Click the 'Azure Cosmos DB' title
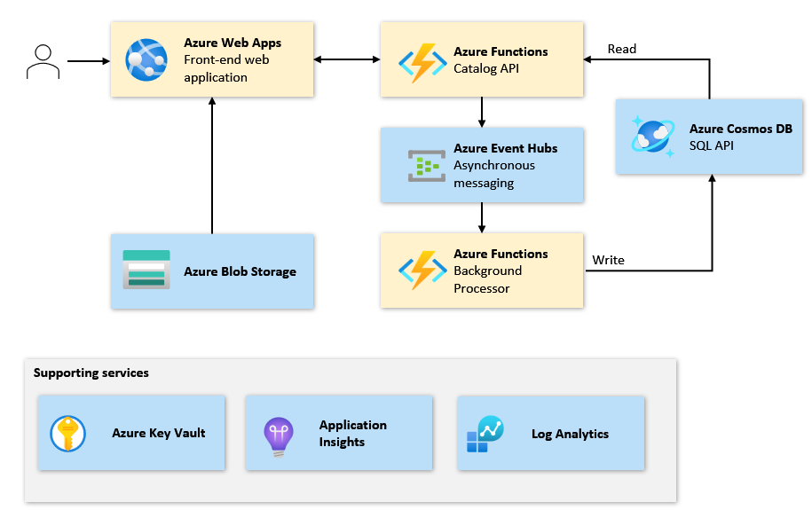Image resolution: width=812 pixels, height=510 pixels. [740, 129]
